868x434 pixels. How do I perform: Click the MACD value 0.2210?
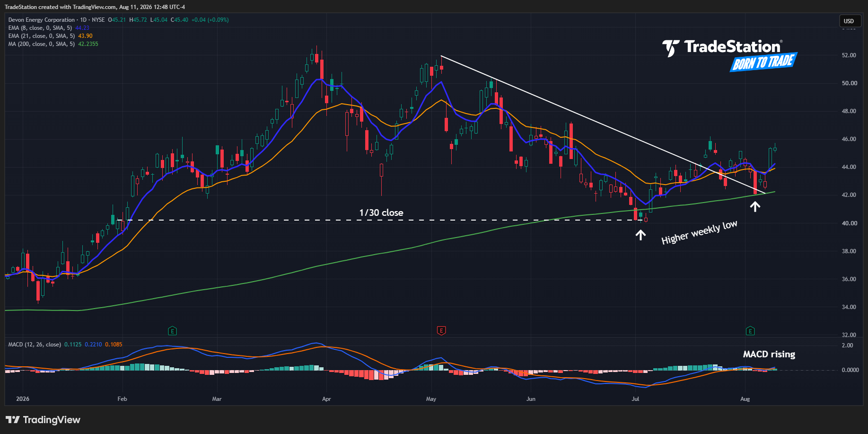coord(93,345)
